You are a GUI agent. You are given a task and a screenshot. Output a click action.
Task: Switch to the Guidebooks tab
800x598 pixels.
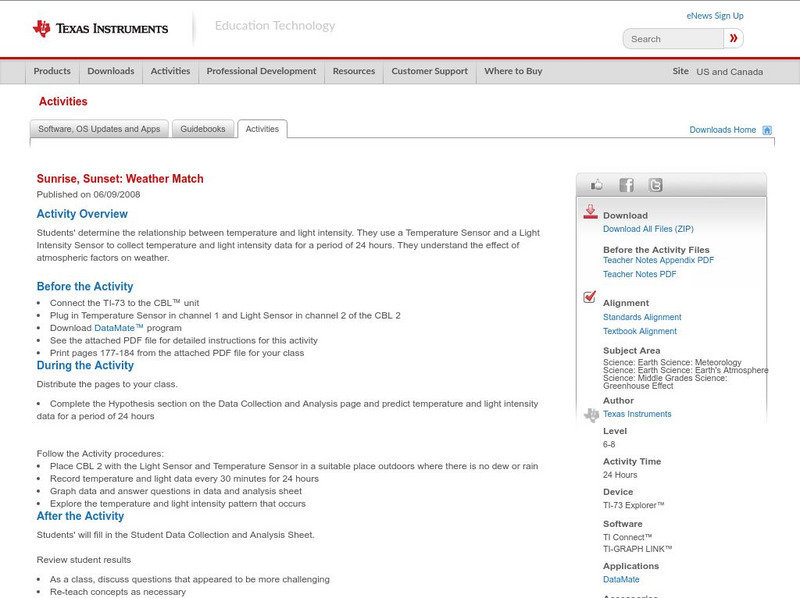click(202, 129)
